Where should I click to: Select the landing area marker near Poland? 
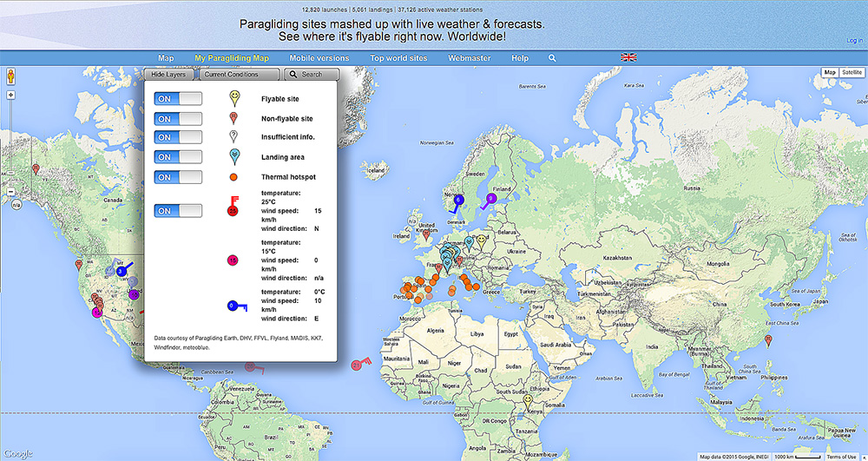[470, 243]
